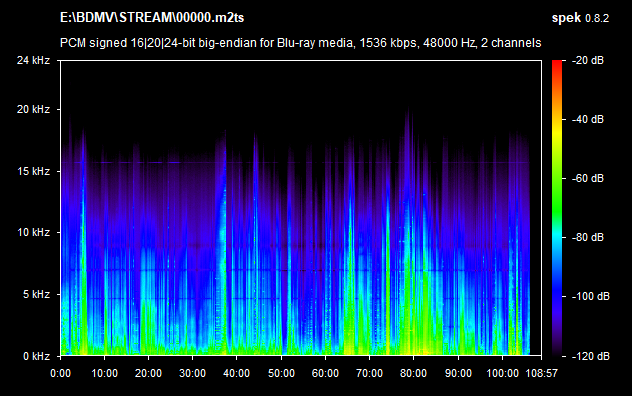Image resolution: width=632 pixels, height=396 pixels.
Task: Click the file path E:\BDMV\STREAM\00000.m2ts title
Action: 152,18
